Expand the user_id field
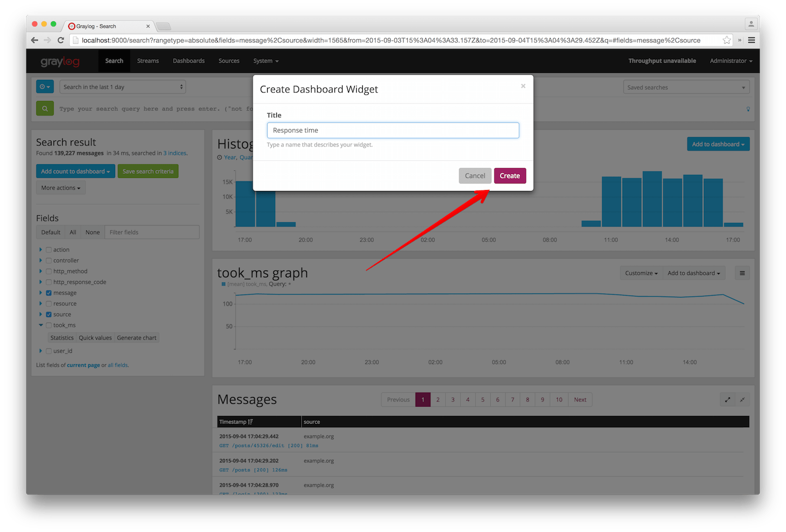786x532 pixels. [40, 351]
